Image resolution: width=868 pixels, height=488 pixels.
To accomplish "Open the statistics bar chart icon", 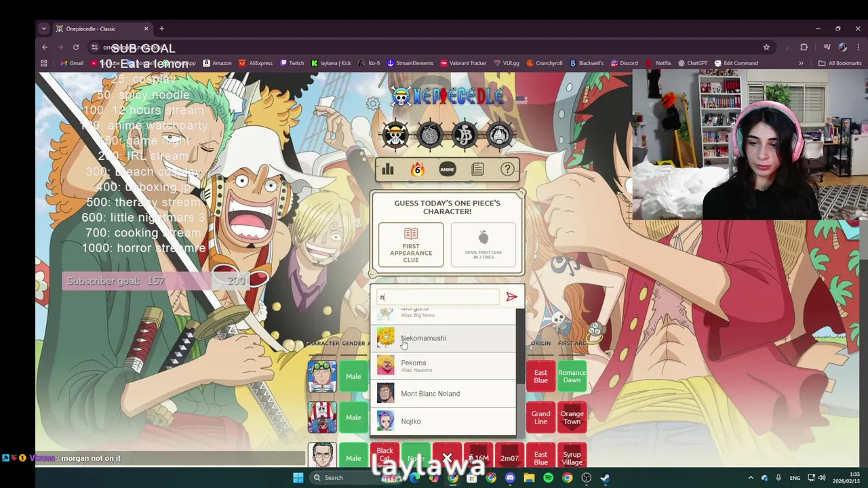I will (x=388, y=169).
